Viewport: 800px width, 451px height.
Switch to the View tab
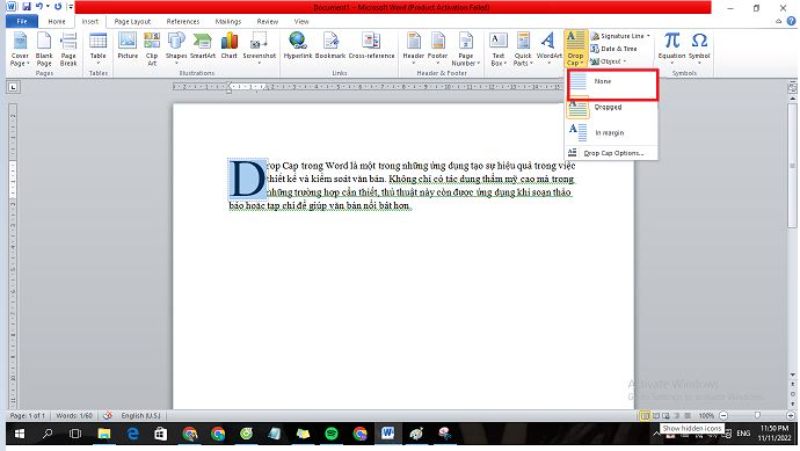click(301, 21)
